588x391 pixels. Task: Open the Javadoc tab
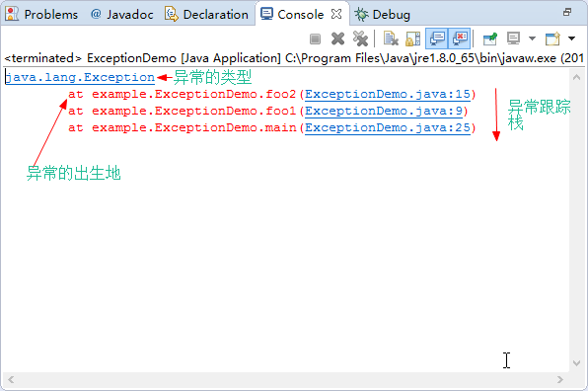pyautogui.click(x=122, y=14)
